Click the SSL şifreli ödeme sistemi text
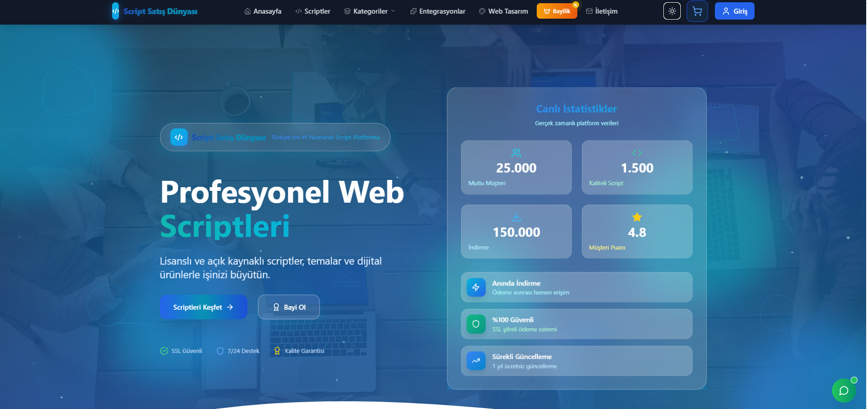The height and width of the screenshot is (409, 868). click(x=524, y=329)
